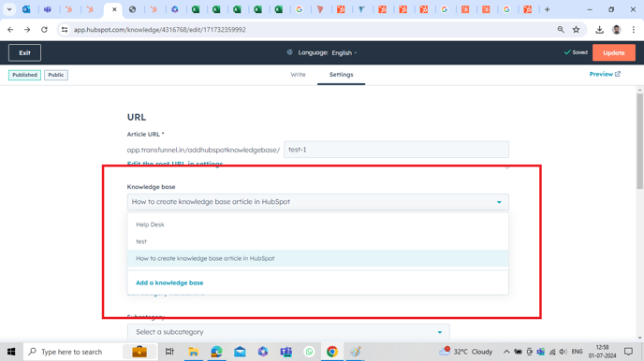Image resolution: width=644 pixels, height=361 pixels.
Task: Open the Windows Start menu
Action: [11, 352]
